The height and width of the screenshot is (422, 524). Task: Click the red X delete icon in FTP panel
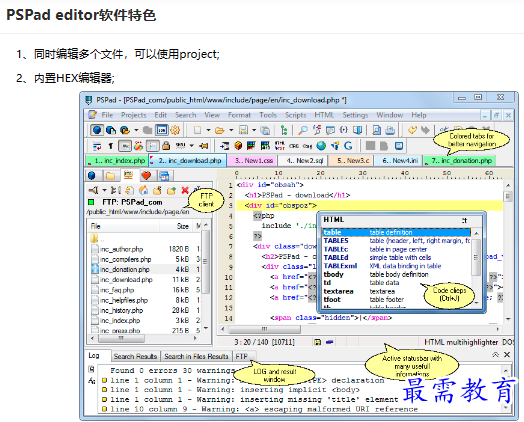(185, 190)
